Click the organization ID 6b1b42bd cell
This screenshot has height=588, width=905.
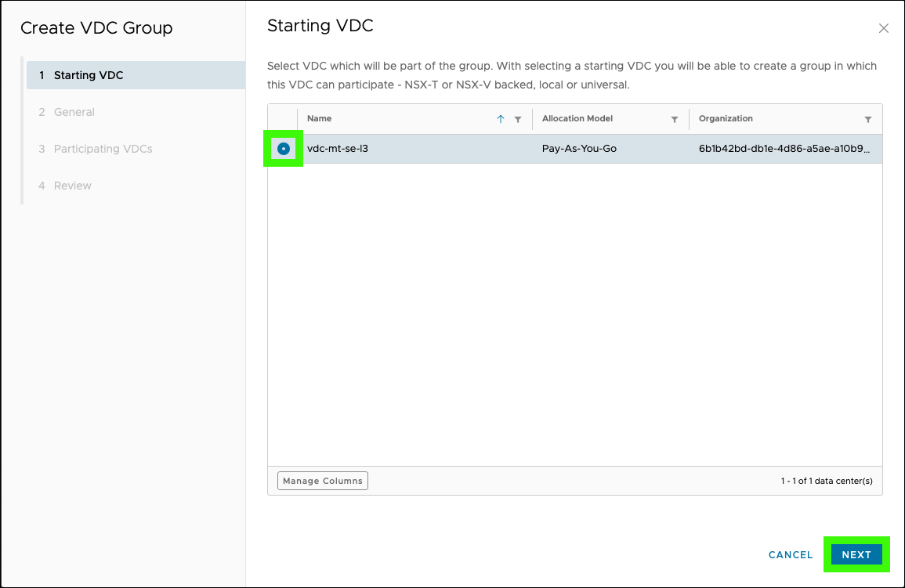pyautogui.click(x=784, y=149)
